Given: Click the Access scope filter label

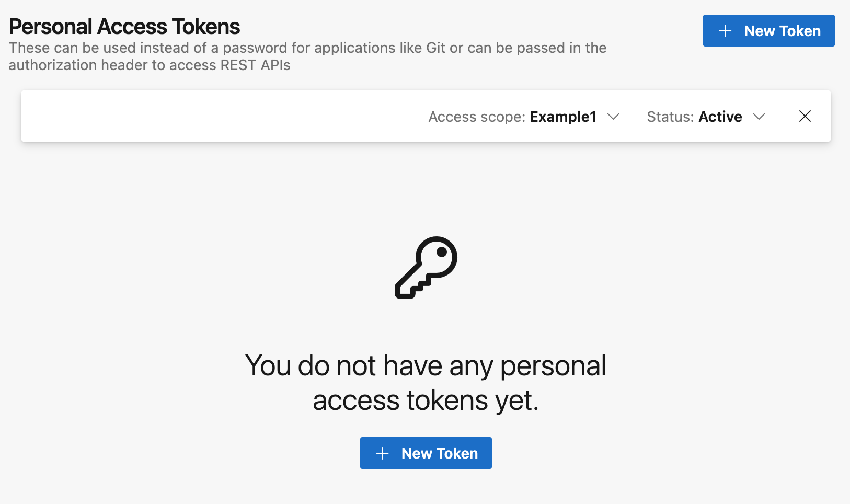Looking at the screenshot, I should (477, 117).
